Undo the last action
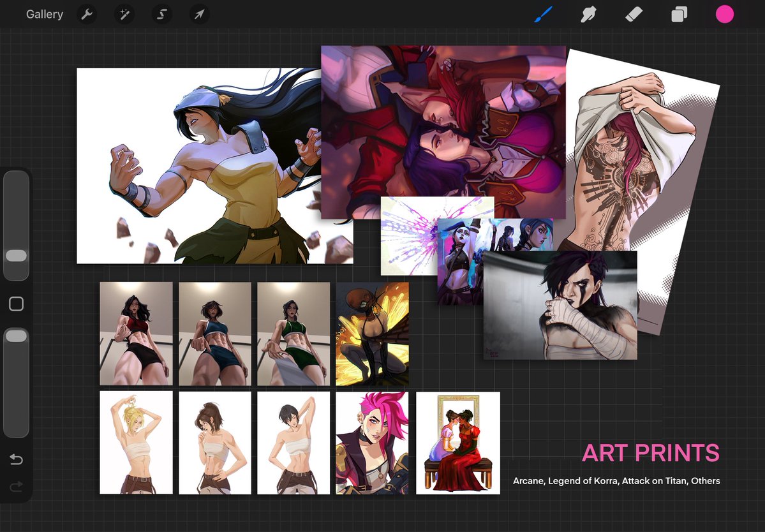The height and width of the screenshot is (532, 765). coord(16,459)
